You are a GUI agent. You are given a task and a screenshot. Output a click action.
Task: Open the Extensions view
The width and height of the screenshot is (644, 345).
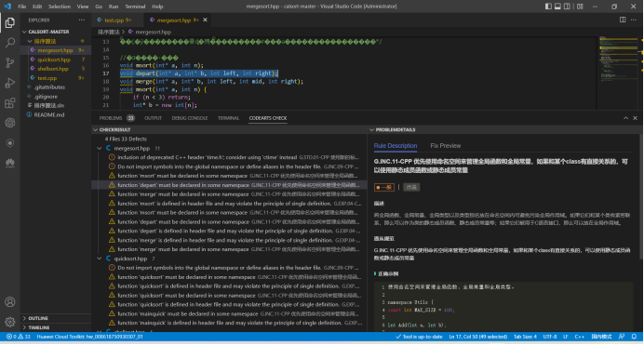(x=10, y=102)
